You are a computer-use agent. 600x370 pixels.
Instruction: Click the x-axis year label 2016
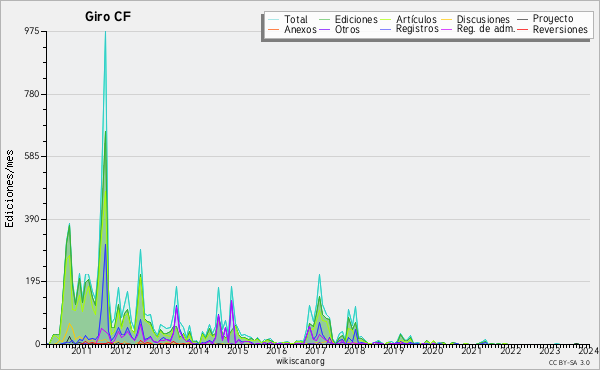pos(277,350)
